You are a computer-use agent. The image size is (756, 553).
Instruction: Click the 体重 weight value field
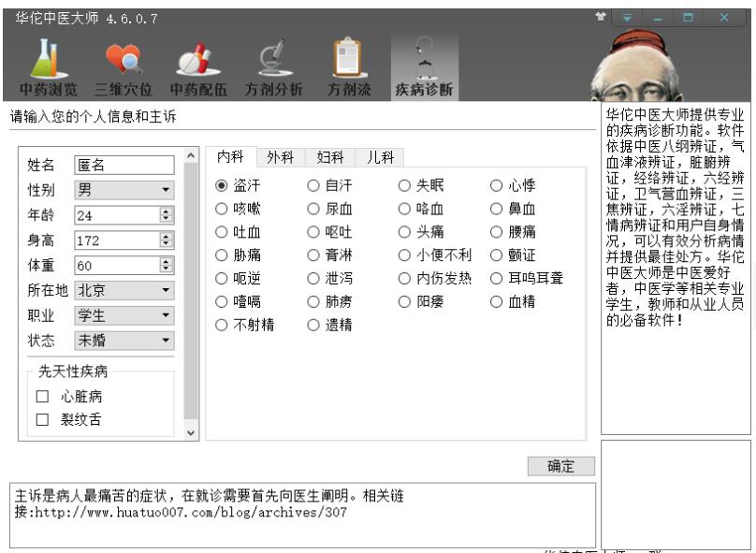tap(118, 265)
